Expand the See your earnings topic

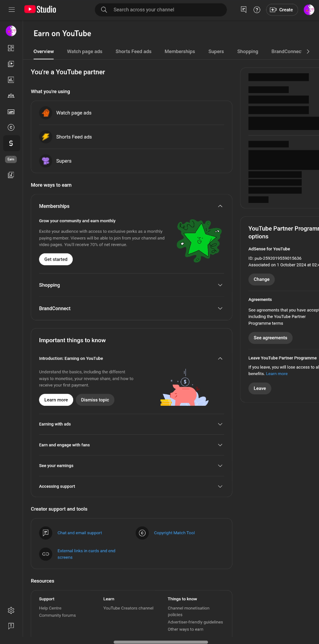(x=220, y=466)
